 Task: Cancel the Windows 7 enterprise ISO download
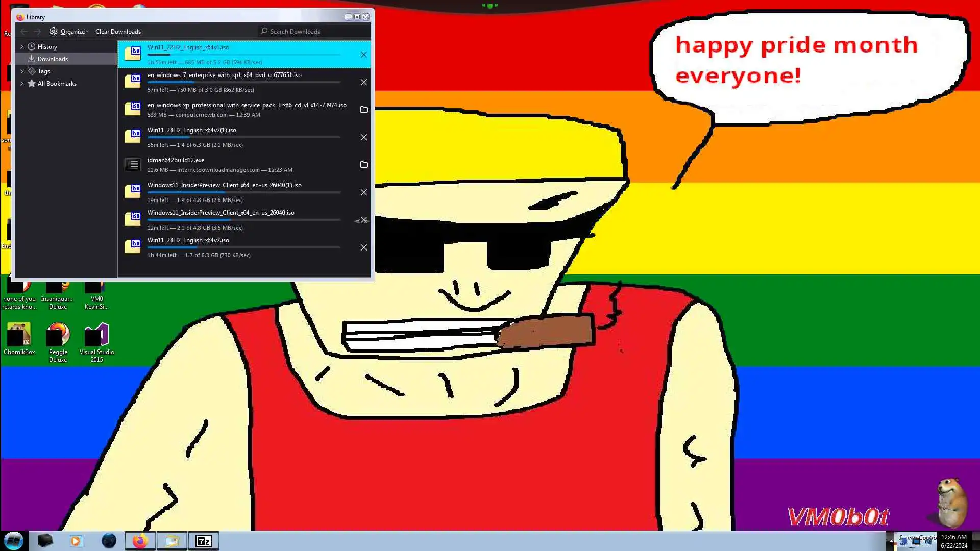pos(363,82)
